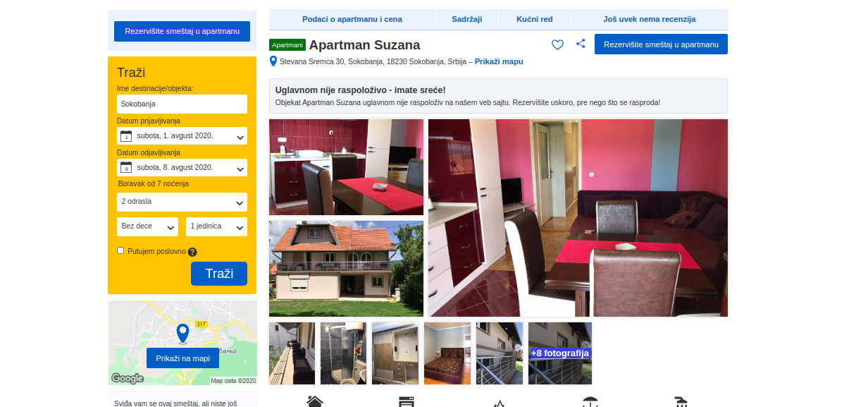Open the 1 jedinica units dropdown
The width and height of the screenshot is (868, 407).
216,226
